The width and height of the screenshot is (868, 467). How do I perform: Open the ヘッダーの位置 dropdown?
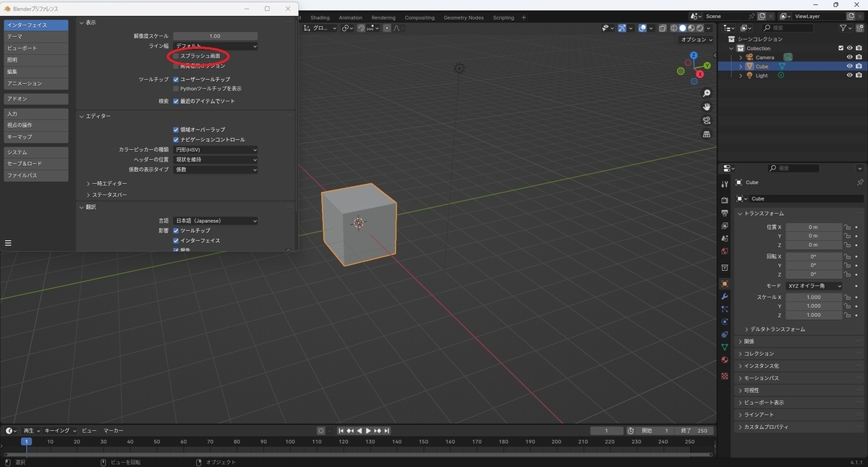point(216,159)
